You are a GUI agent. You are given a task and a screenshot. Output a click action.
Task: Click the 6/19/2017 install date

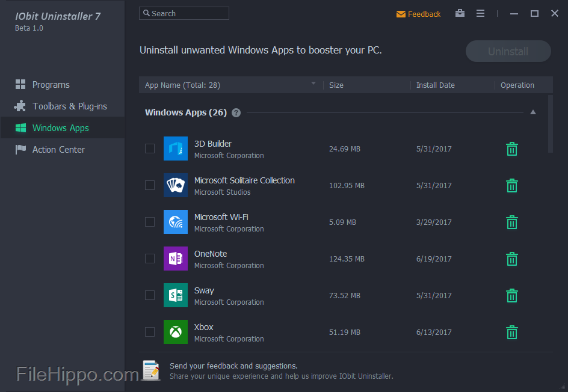(x=434, y=259)
